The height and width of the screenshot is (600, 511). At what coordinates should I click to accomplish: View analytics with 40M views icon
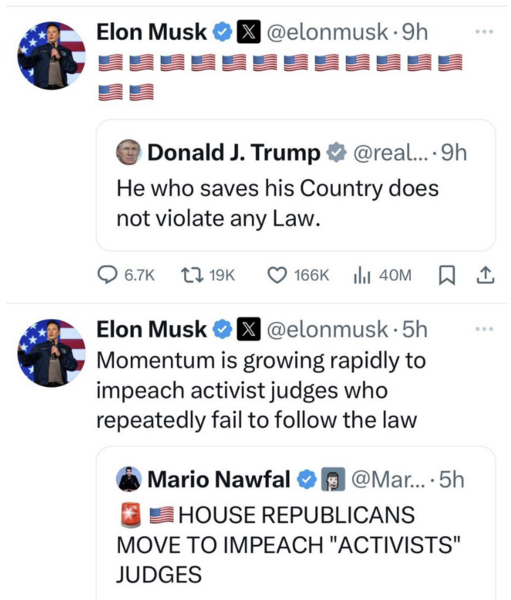[362, 275]
